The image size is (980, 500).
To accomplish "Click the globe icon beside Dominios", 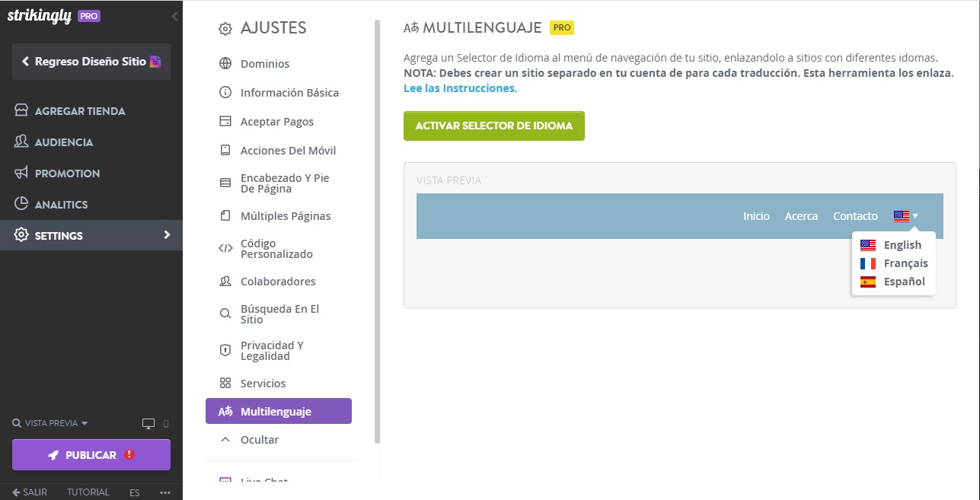I will click(225, 64).
